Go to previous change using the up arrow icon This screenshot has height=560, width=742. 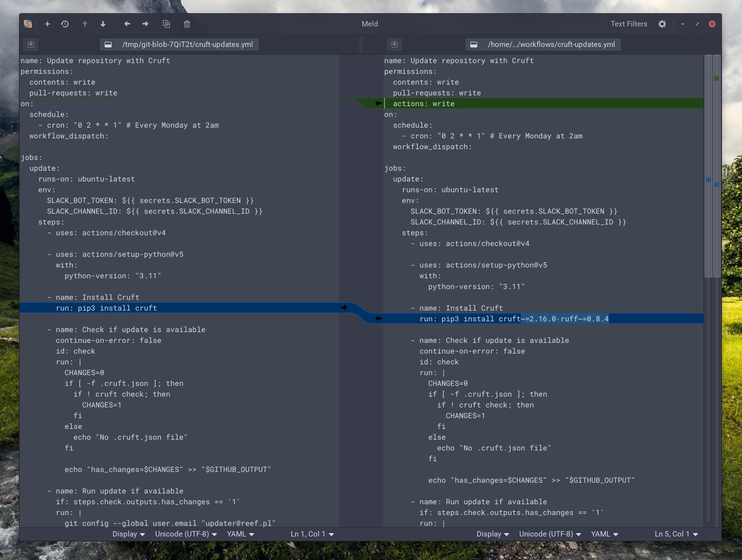point(84,23)
